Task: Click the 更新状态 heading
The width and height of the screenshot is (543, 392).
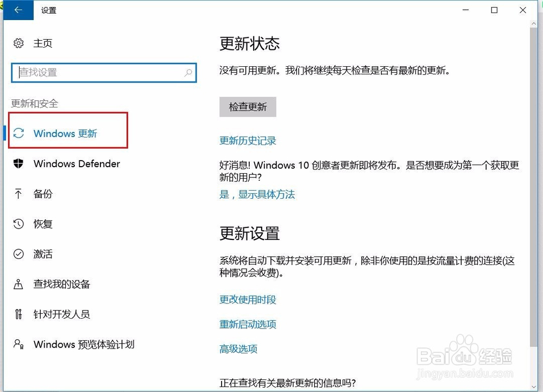Action: [x=249, y=43]
